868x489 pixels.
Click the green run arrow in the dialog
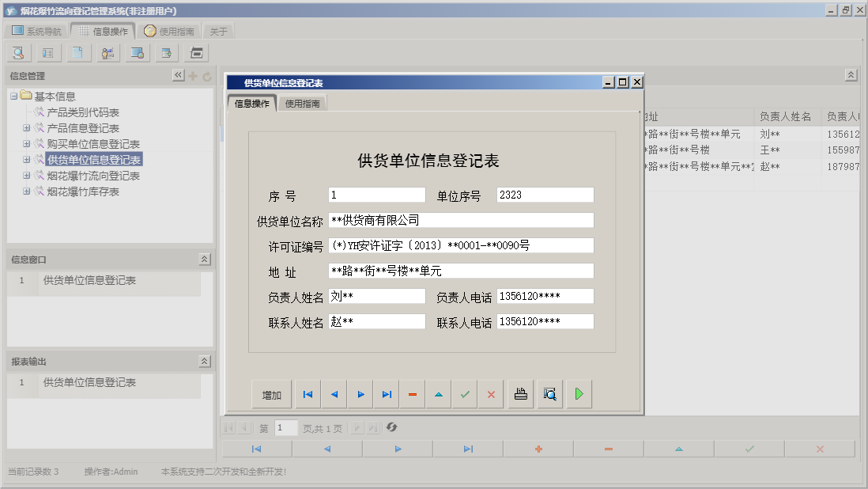point(579,393)
